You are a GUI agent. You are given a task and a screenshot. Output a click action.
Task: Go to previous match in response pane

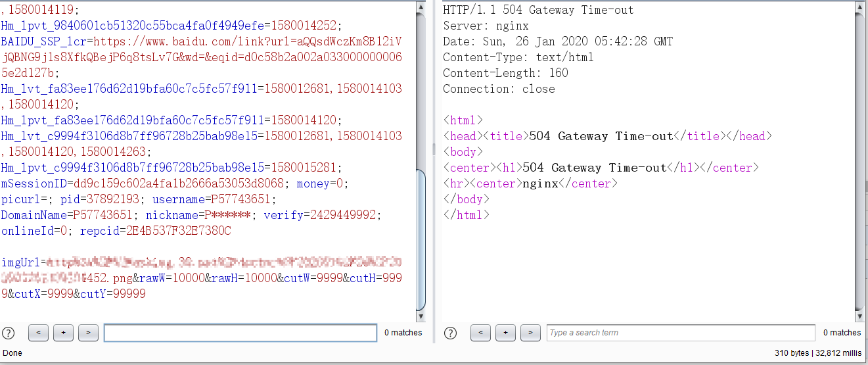coord(480,333)
